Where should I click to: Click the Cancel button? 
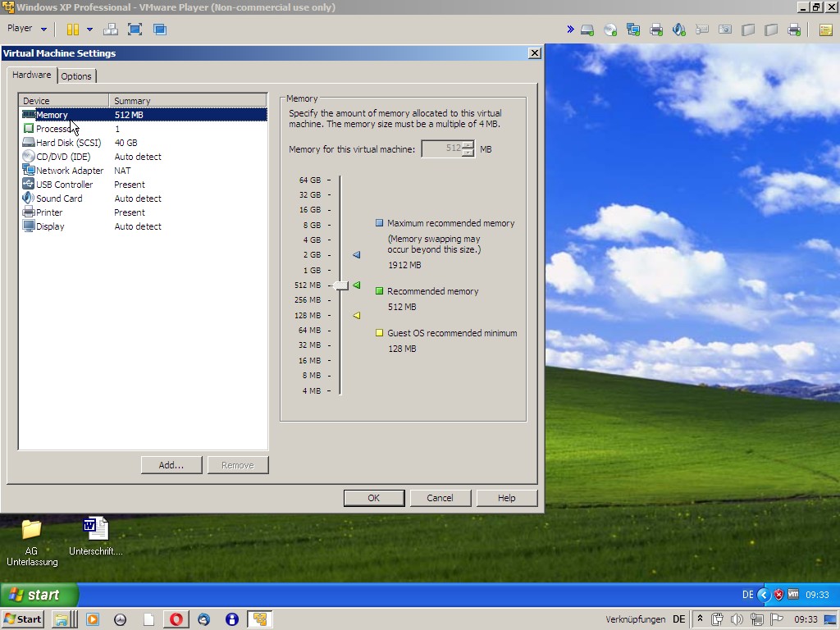click(x=440, y=498)
